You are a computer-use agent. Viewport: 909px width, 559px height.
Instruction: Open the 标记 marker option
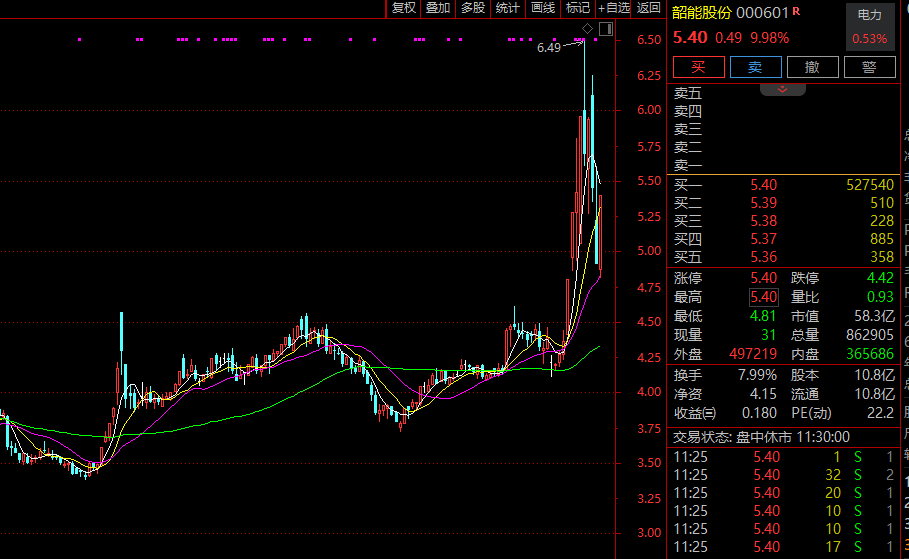(x=577, y=8)
